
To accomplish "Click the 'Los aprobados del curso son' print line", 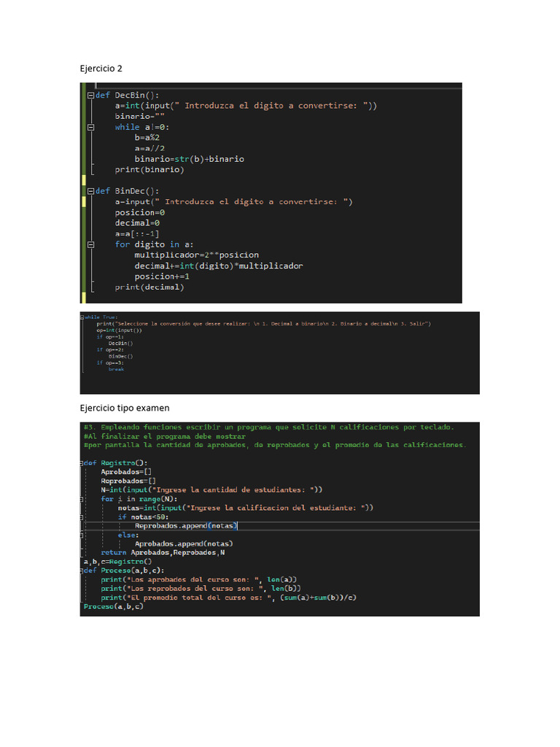I will point(199,580).
